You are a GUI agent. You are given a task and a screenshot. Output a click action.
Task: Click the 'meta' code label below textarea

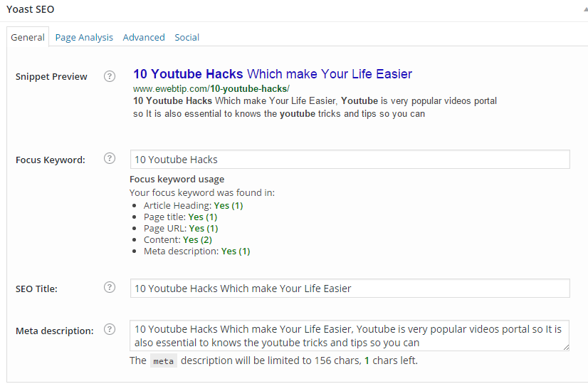164,361
